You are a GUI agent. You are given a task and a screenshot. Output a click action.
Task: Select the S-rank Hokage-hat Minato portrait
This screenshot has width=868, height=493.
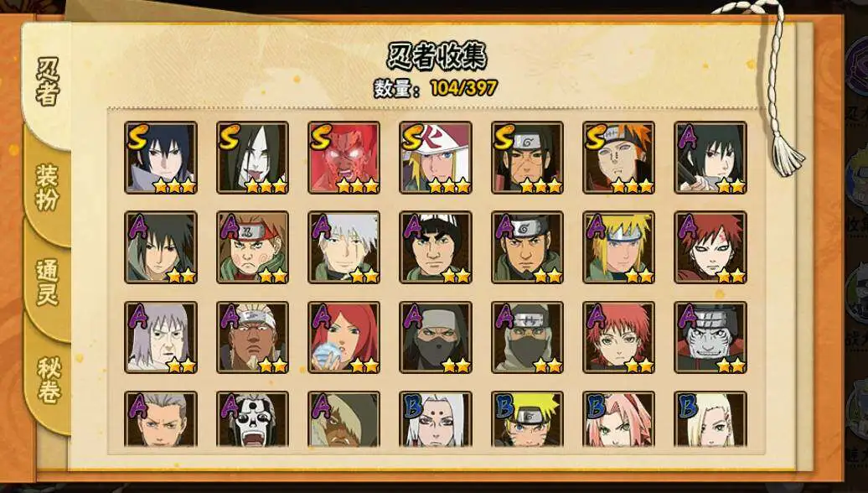436,158
